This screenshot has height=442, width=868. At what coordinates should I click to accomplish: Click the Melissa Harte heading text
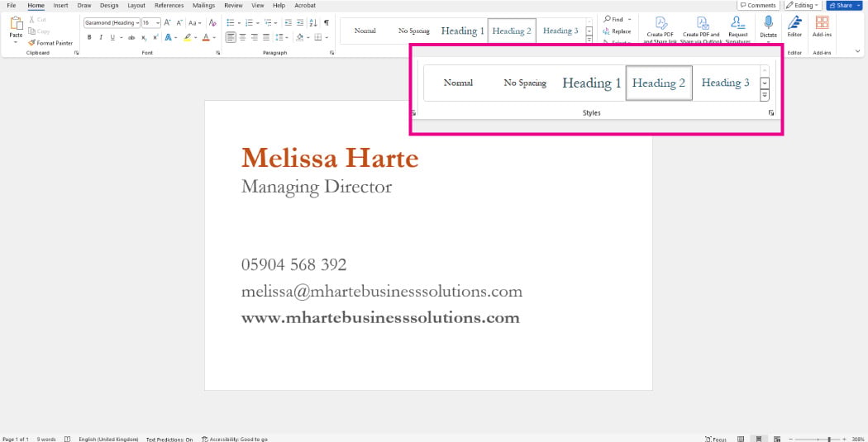[330, 159]
